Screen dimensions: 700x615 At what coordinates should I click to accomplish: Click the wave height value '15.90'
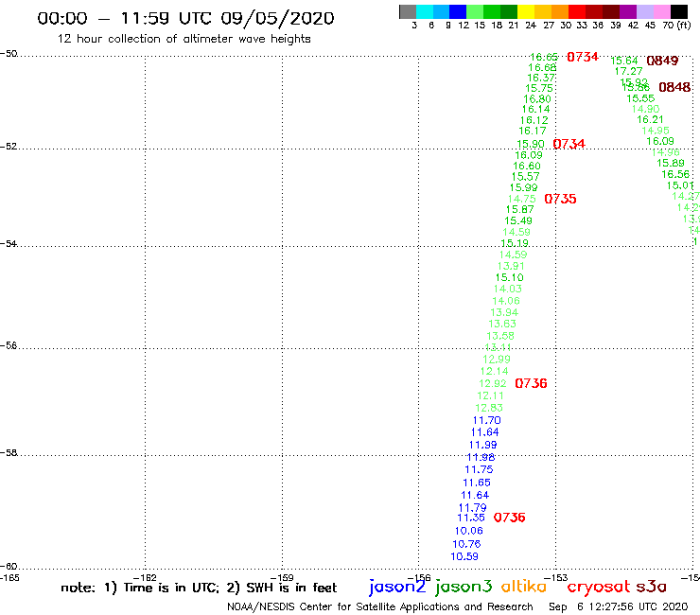pos(531,144)
